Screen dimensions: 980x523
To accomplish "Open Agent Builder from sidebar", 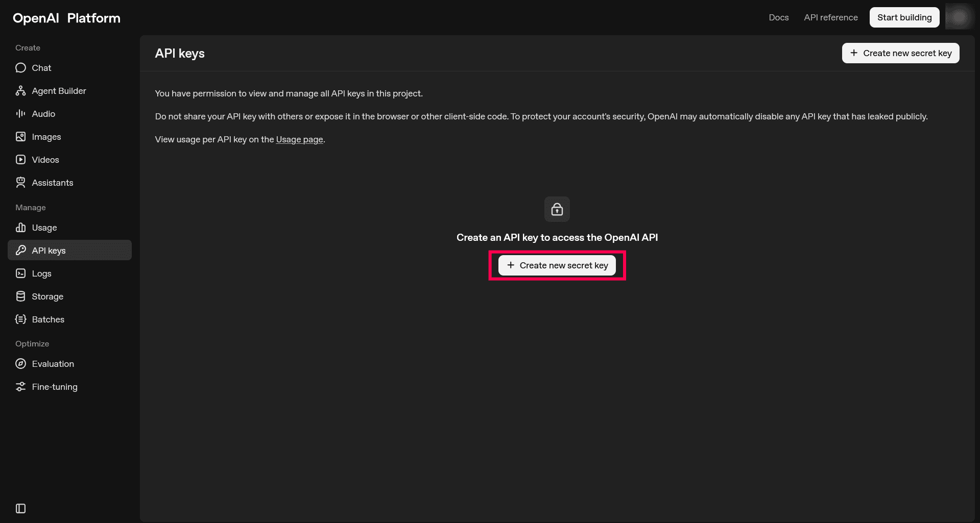I will click(20, 90).
